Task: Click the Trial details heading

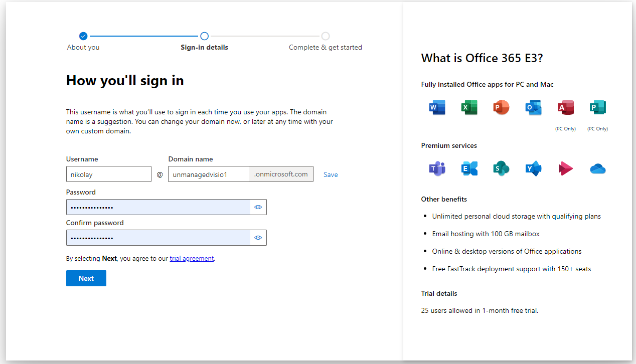Action: tap(439, 293)
